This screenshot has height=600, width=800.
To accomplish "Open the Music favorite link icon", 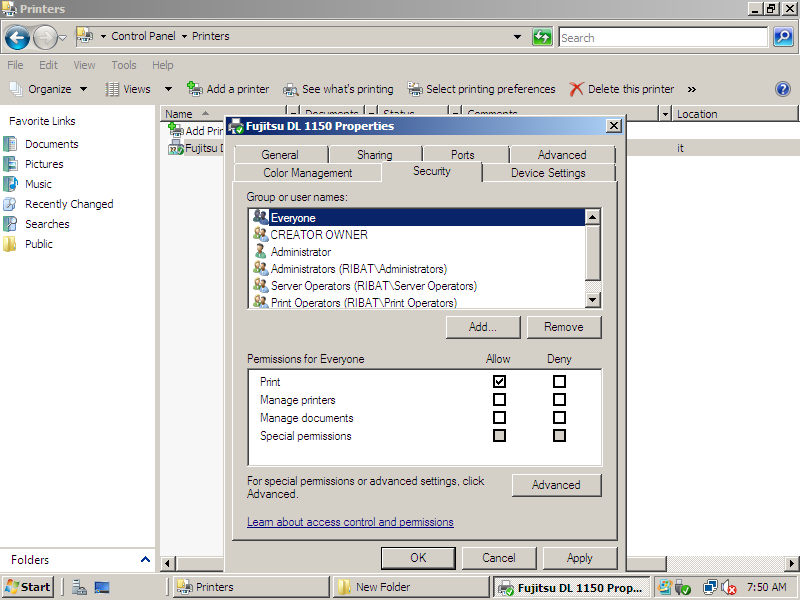I will 10,184.
